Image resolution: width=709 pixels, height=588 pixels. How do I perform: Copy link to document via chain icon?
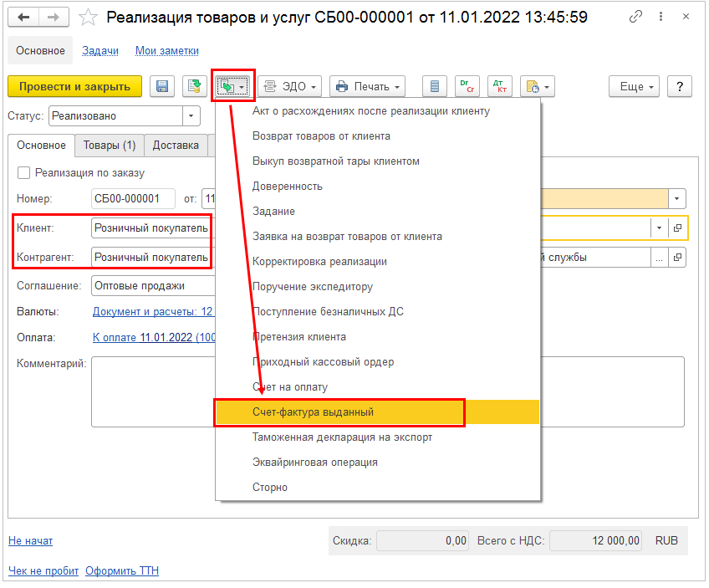click(x=635, y=17)
